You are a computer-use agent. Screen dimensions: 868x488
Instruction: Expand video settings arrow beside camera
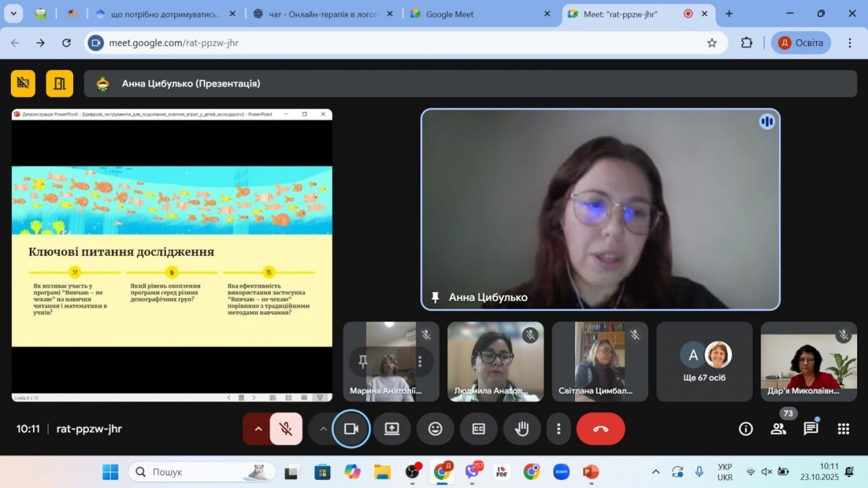(323, 429)
